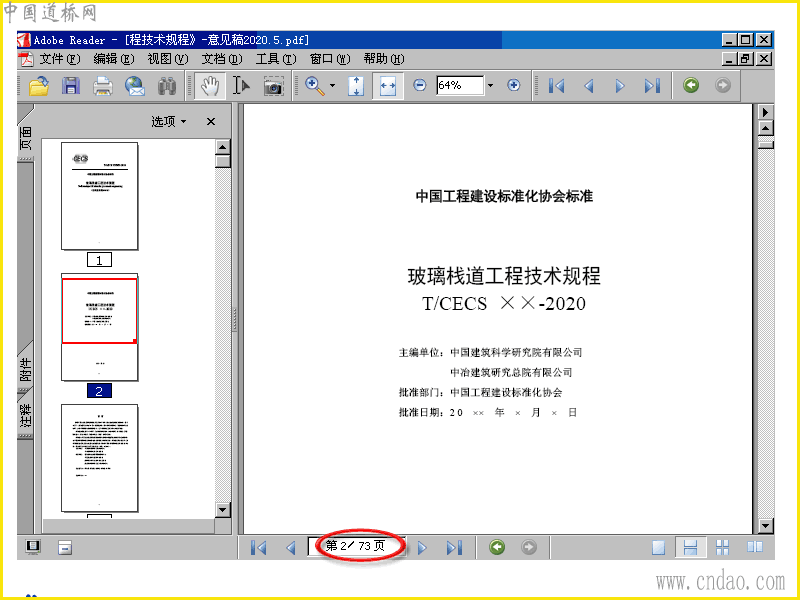Click the Adobe PDF document icon in menu bar
800x600 pixels.
pyautogui.click(x=26, y=59)
